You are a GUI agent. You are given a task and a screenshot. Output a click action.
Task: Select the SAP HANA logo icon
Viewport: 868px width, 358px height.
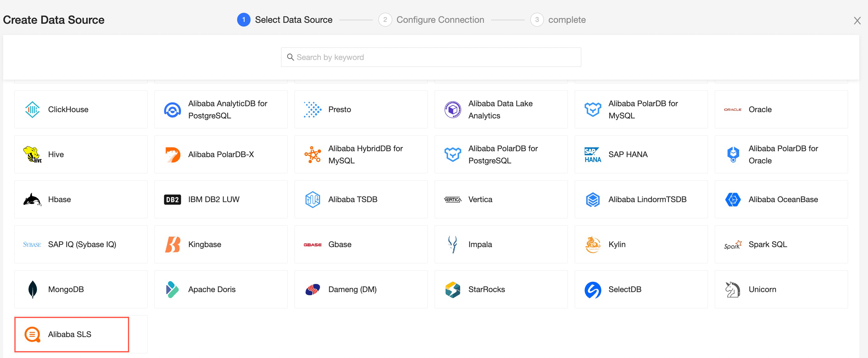(592, 155)
